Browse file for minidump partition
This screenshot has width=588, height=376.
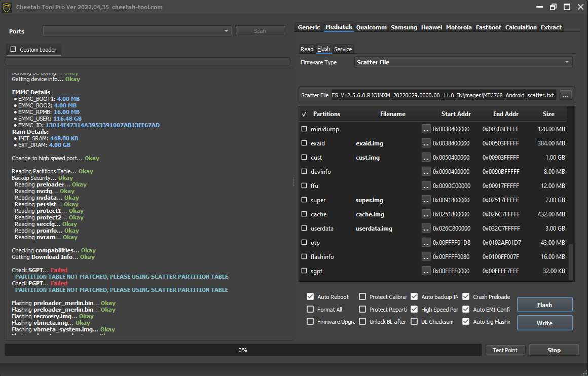[426, 129]
